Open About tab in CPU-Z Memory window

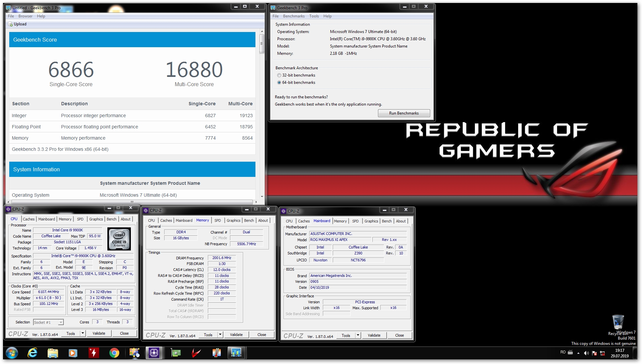[x=263, y=220]
